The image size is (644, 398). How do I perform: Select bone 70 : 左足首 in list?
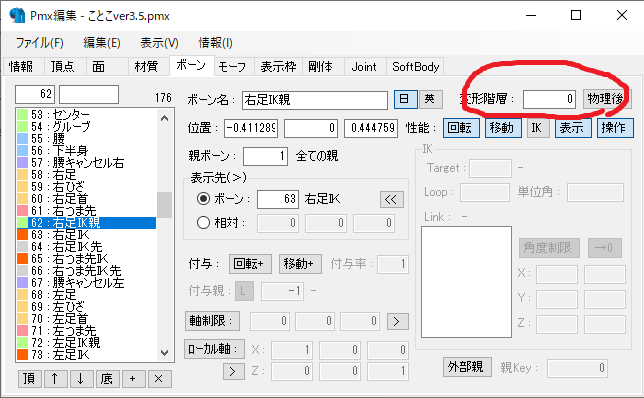point(86,318)
